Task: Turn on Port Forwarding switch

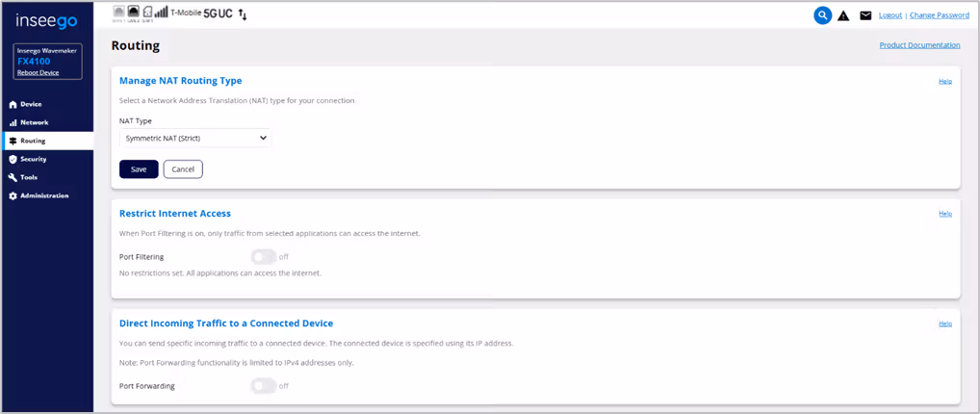Action: 263,386
